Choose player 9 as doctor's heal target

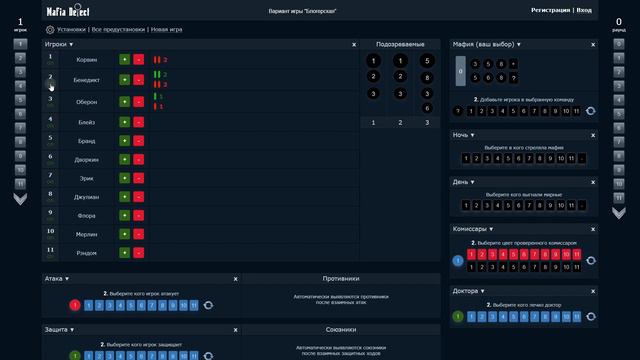click(x=556, y=317)
